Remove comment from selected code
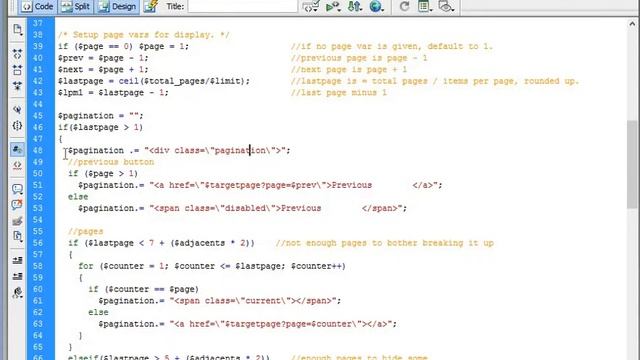The image size is (640, 360). click(17, 205)
